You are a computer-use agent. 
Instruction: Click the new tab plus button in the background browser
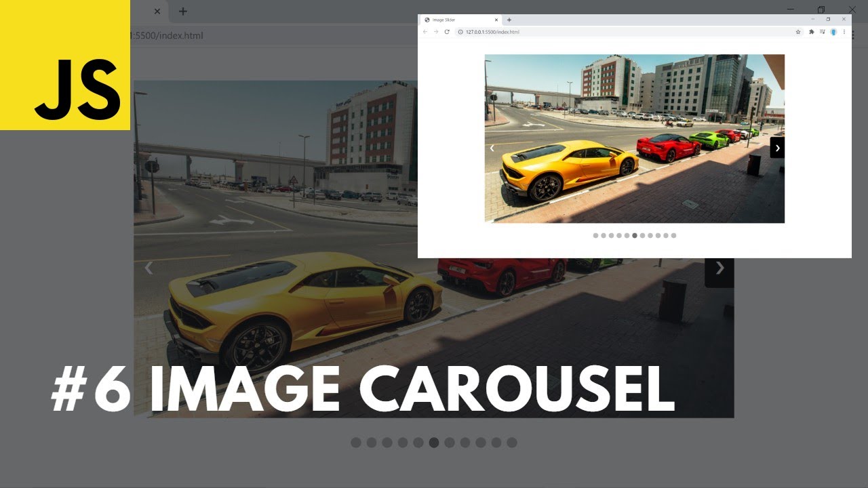click(182, 12)
